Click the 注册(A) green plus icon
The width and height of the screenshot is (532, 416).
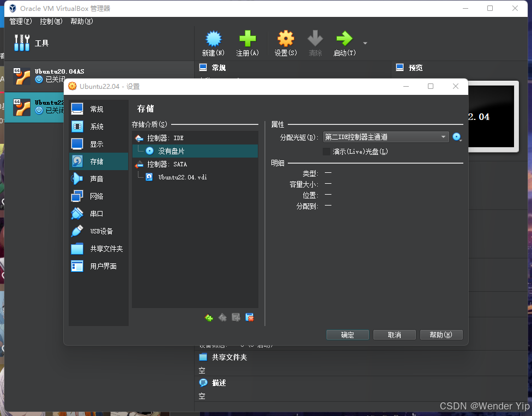coord(247,39)
